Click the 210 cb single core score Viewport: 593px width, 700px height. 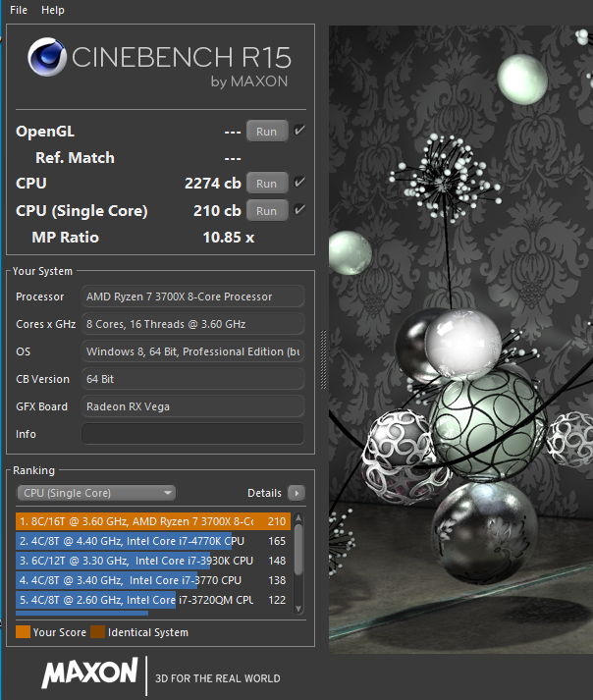click(x=217, y=211)
